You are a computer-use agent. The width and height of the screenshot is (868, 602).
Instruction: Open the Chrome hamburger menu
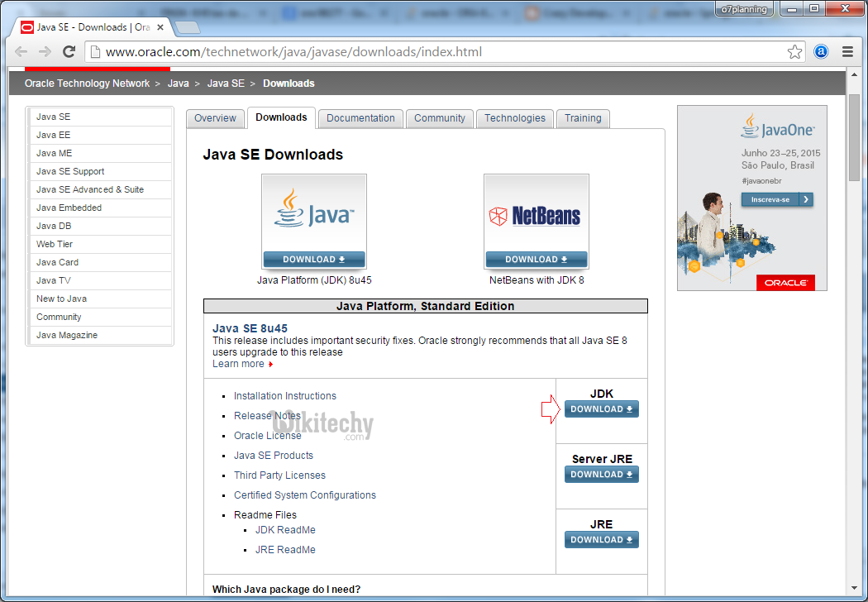(847, 51)
